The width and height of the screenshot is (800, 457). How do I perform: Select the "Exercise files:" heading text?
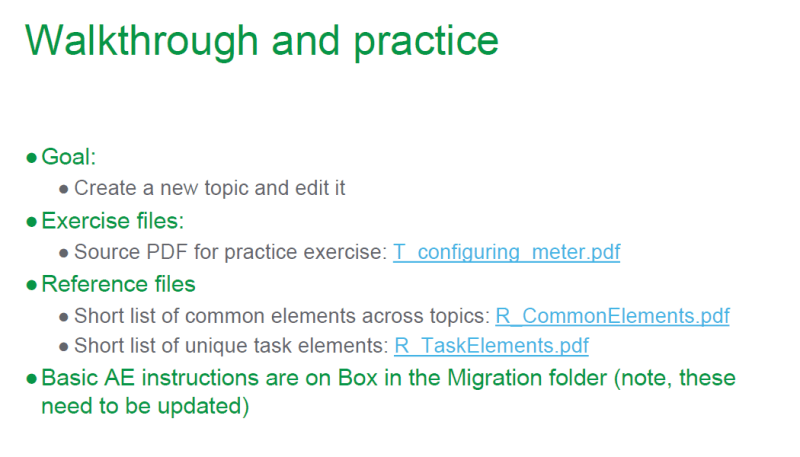113,221
